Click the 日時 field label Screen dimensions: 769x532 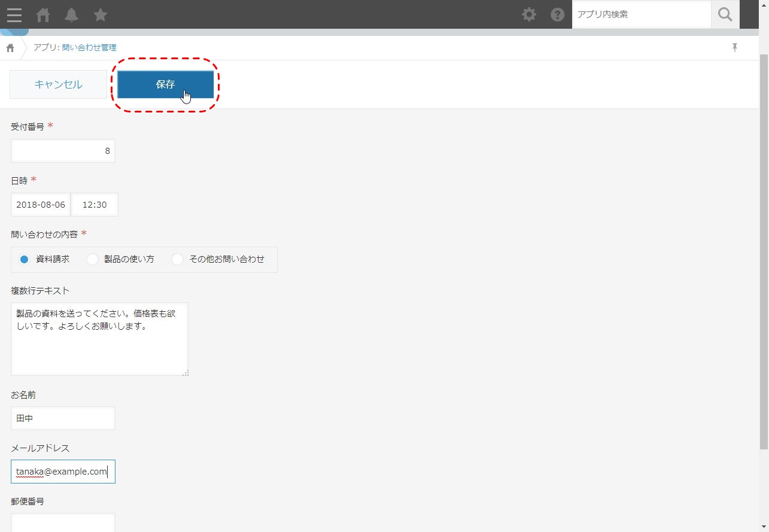(19, 181)
